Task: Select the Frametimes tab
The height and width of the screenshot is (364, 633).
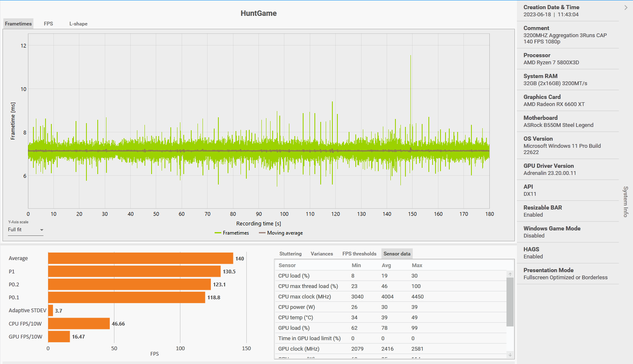Action: pos(18,23)
